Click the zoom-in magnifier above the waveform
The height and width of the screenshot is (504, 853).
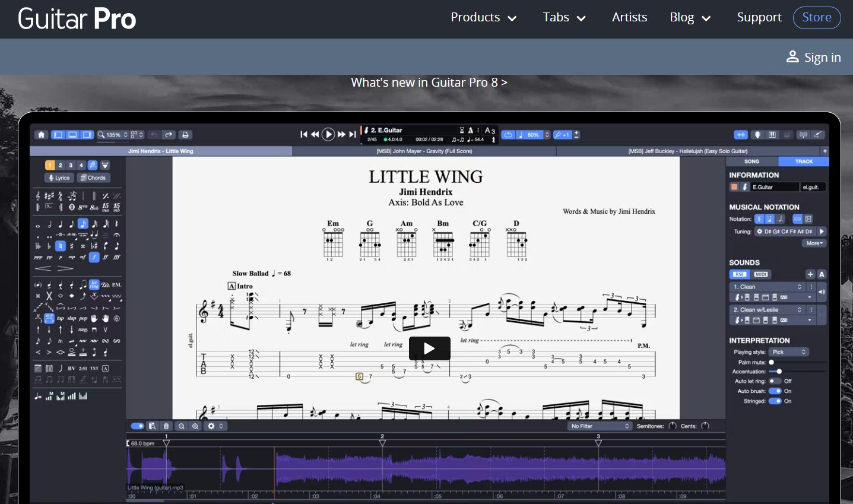pyautogui.click(x=195, y=426)
